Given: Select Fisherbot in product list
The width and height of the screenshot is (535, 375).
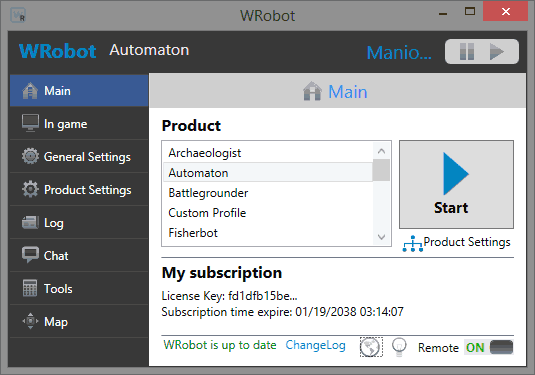Looking at the screenshot, I should point(268,233).
